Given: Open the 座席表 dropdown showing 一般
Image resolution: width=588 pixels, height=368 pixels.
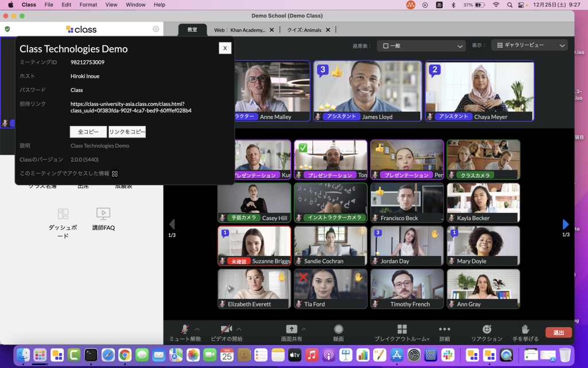Looking at the screenshot, I should coord(421,46).
